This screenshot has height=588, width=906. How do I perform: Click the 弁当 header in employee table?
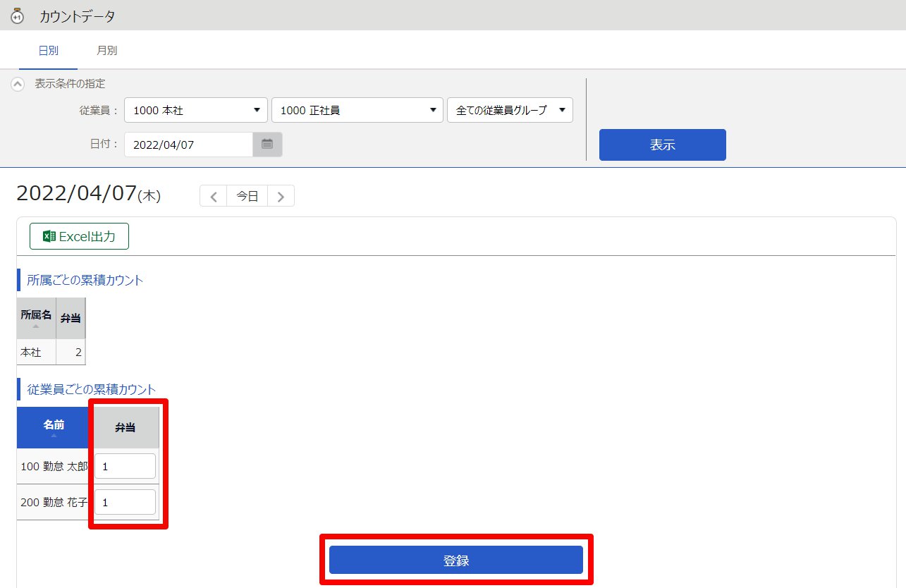point(126,427)
